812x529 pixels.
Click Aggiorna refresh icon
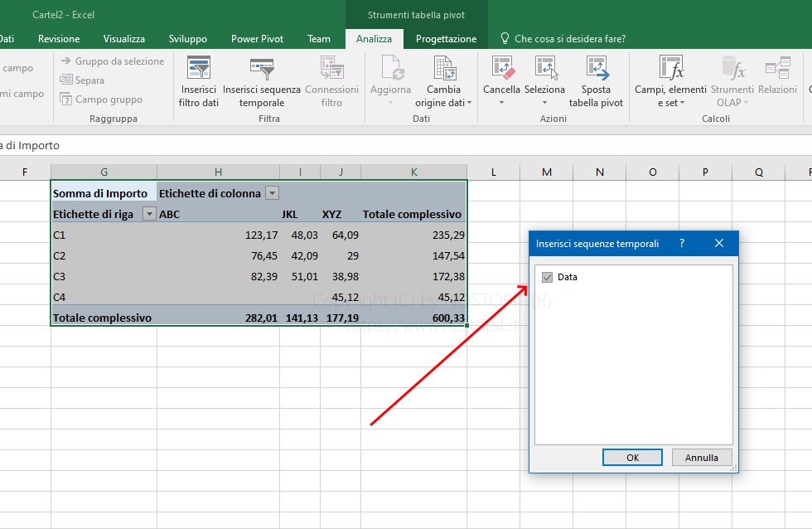point(392,68)
